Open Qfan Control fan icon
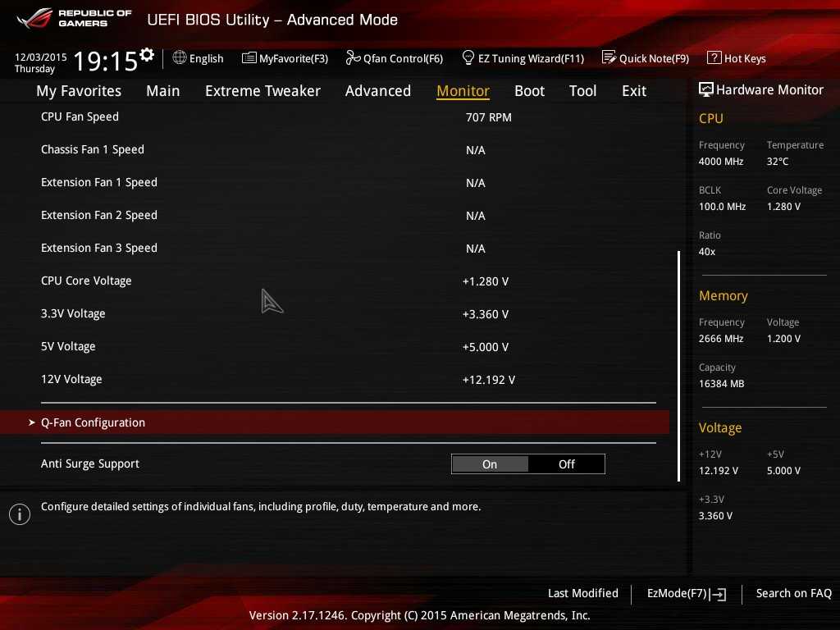The image size is (840, 630). pos(353,58)
